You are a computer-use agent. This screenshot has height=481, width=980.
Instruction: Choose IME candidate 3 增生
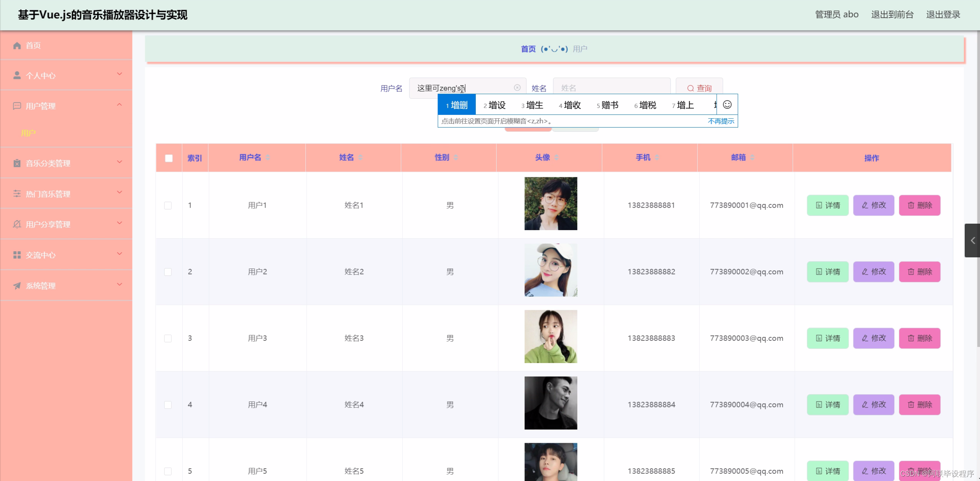point(532,105)
